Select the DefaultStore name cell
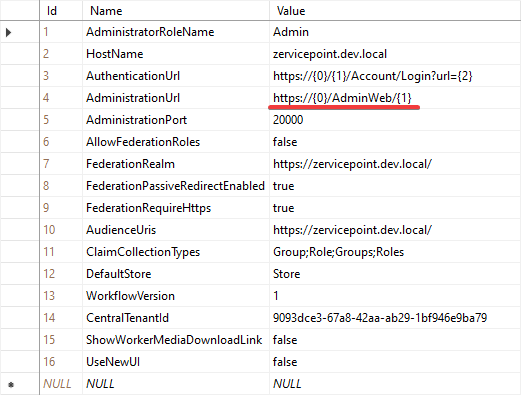The height and width of the screenshot is (396, 522). point(176,274)
